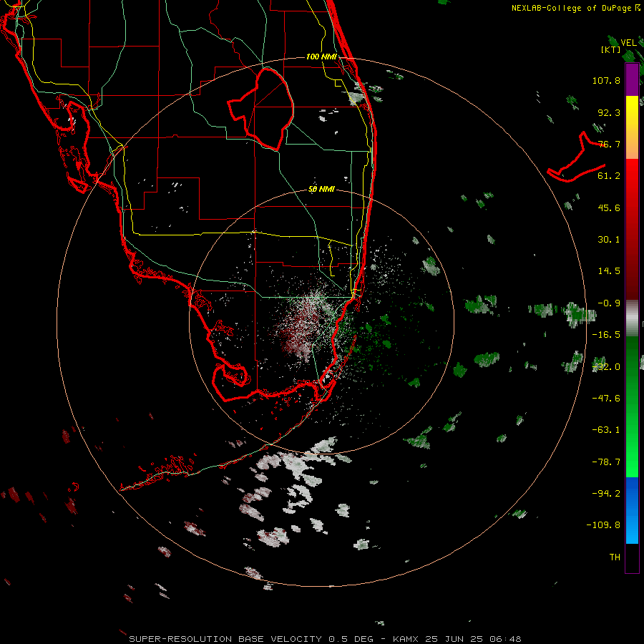Click the -109.8 velocity scale value

pyautogui.click(x=603, y=525)
